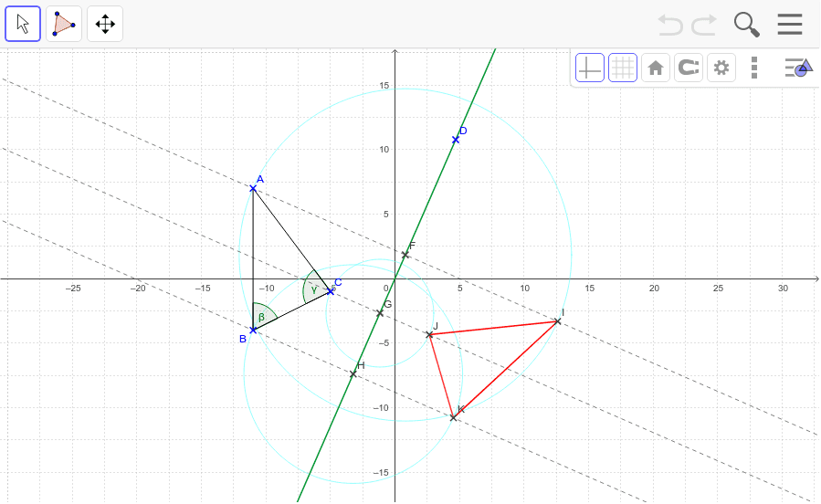Click red segment between I and K
The height and width of the screenshot is (504, 821).
[506, 370]
